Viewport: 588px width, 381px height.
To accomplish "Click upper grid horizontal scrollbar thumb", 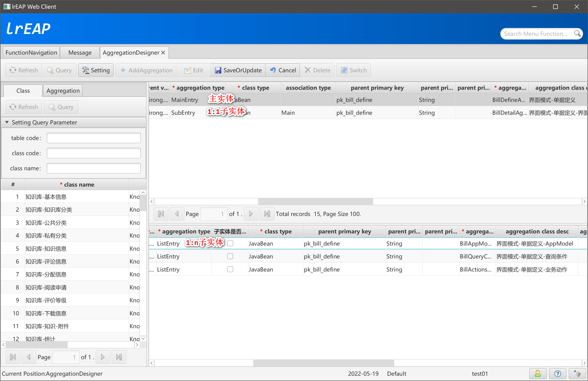I will coord(315,202).
